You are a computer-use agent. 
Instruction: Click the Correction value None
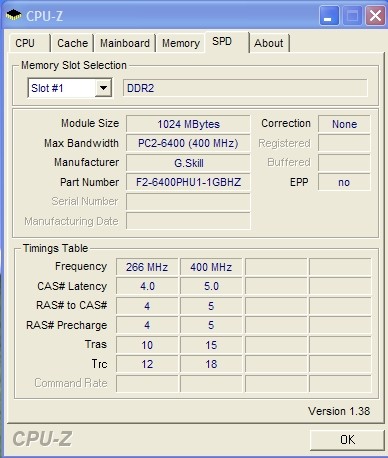pyautogui.click(x=344, y=124)
